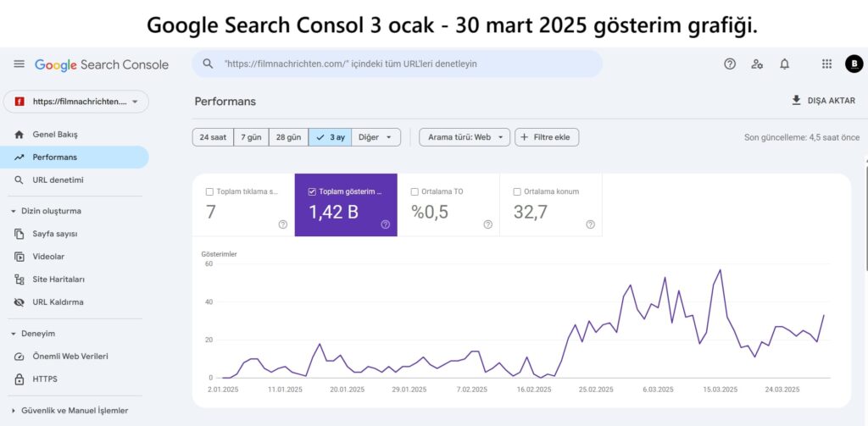Open the notifications bell
Viewport: 868px width, 426px height.
pyautogui.click(x=784, y=64)
